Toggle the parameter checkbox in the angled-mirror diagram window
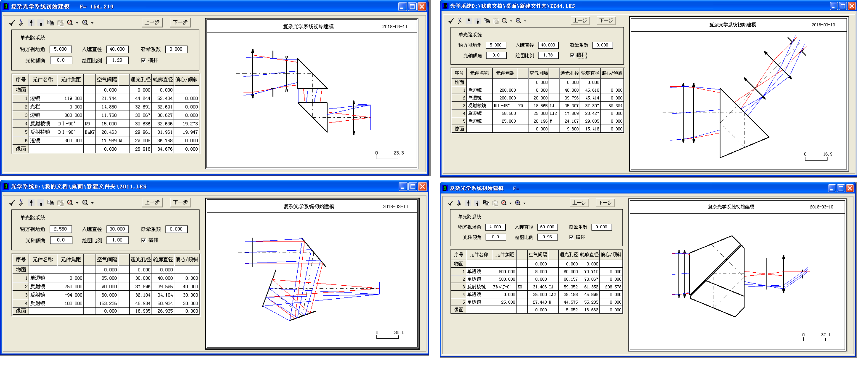 coord(143,240)
